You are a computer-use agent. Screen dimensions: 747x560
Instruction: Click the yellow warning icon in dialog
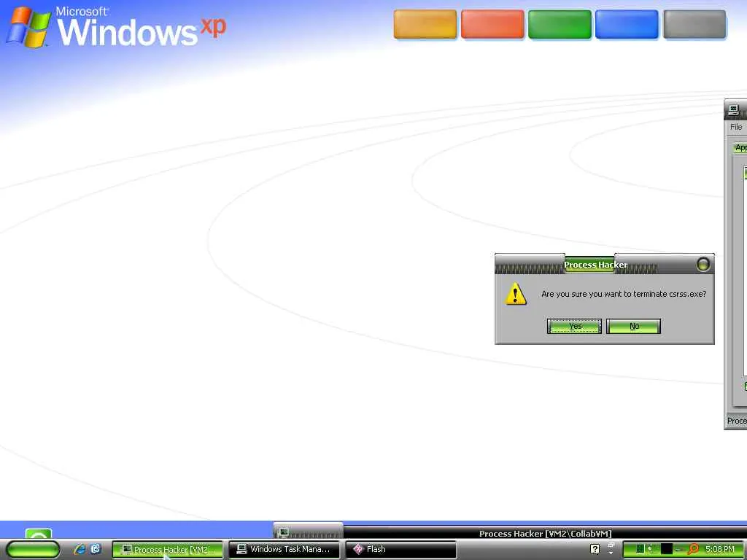point(516,294)
